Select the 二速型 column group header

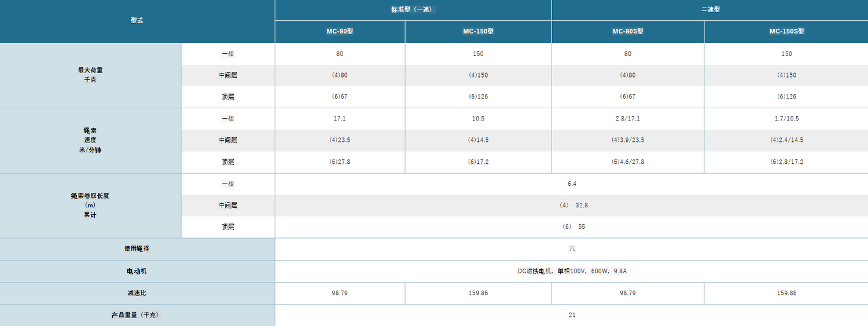click(709, 10)
